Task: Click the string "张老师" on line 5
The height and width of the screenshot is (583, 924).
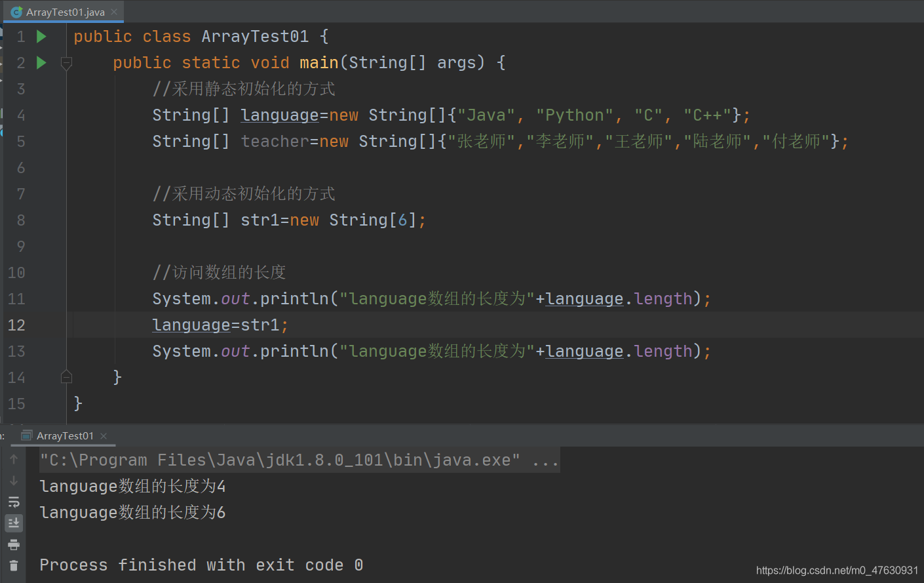Action: pos(482,142)
